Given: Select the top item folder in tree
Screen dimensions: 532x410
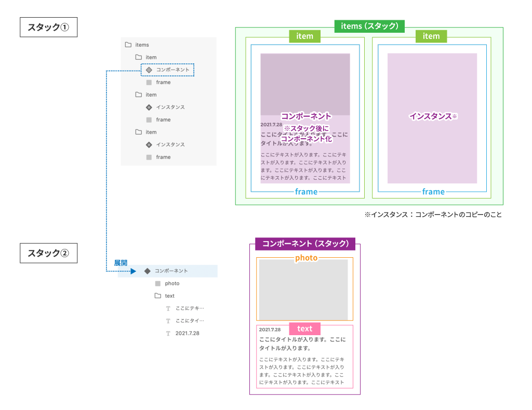Looking at the screenshot, I should [146, 57].
